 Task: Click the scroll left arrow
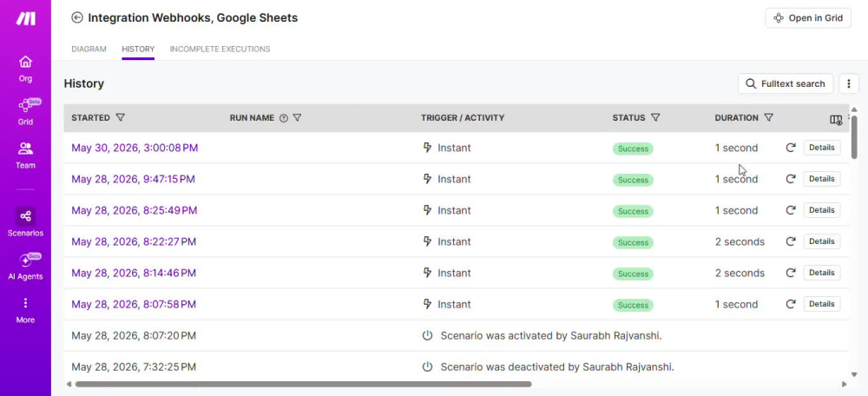pyautogui.click(x=69, y=384)
